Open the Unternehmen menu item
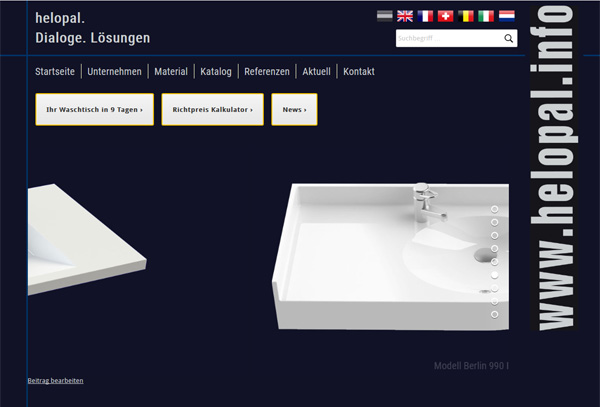The image size is (600, 407). point(114,72)
